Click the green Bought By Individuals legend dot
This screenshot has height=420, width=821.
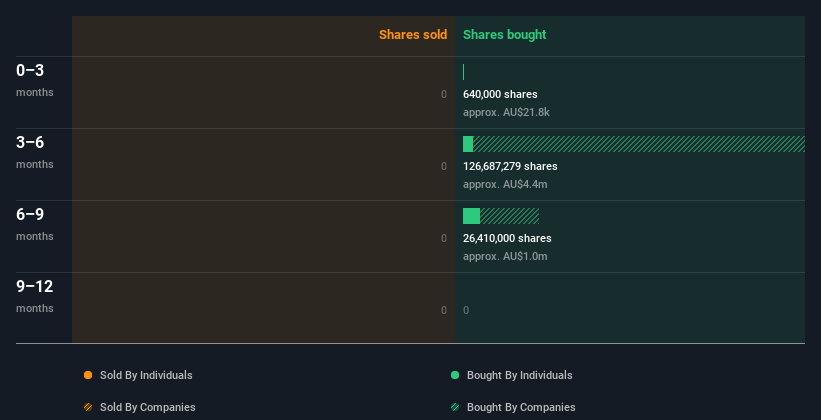pos(455,375)
